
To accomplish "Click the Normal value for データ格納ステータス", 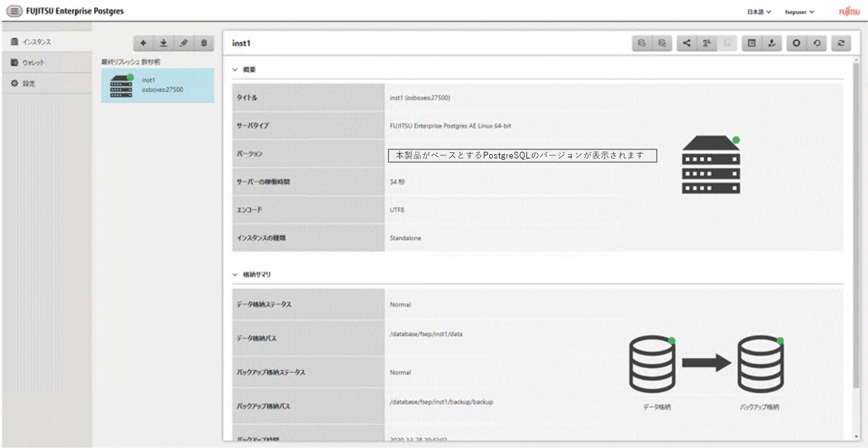I will pyautogui.click(x=400, y=305).
